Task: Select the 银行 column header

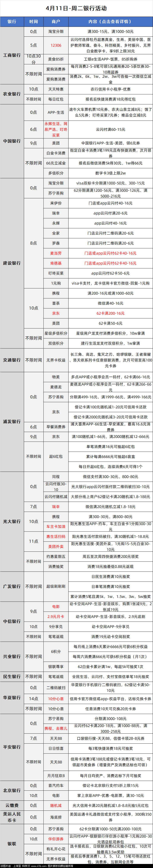Action: (x=12, y=22)
